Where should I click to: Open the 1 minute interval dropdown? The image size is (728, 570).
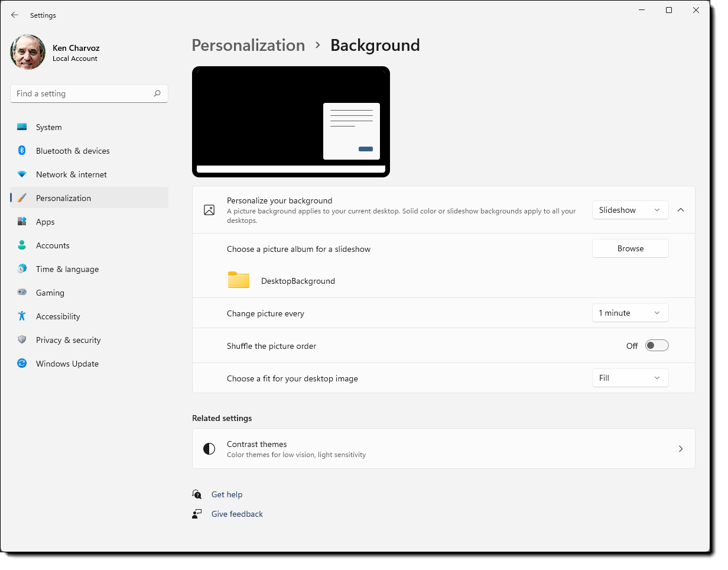tap(630, 313)
